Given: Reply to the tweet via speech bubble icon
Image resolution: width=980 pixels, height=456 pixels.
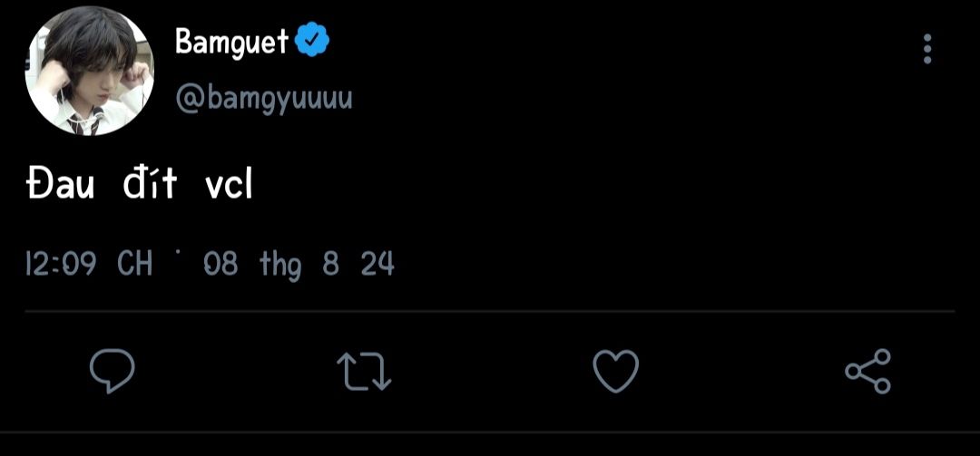Looking at the screenshot, I should coord(113,371).
